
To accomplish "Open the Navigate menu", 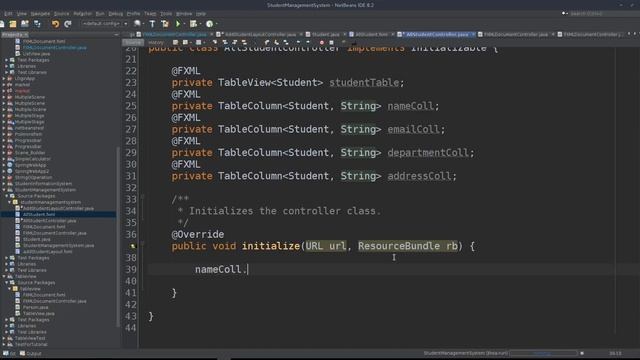I will (40, 13).
